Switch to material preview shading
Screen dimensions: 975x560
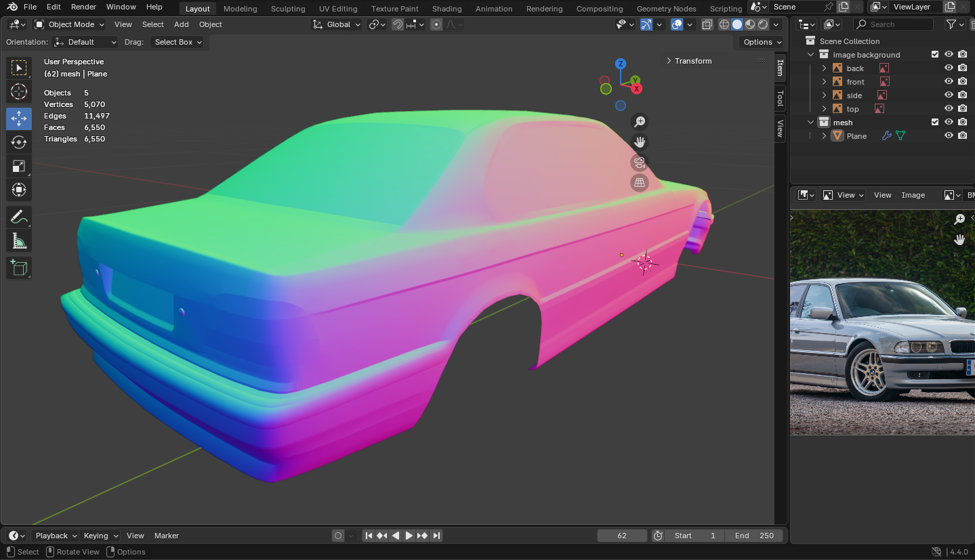750,24
